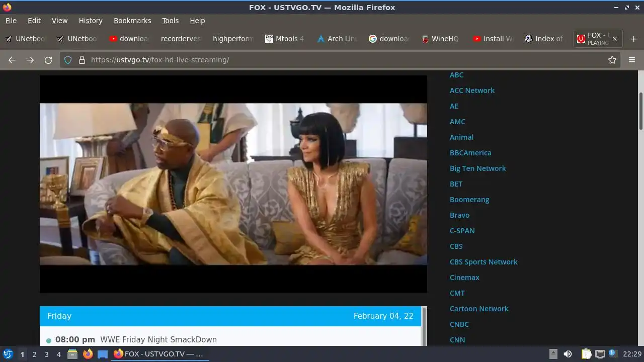Image resolution: width=644 pixels, height=362 pixels.
Task: Open the File menu
Action: 11,21
